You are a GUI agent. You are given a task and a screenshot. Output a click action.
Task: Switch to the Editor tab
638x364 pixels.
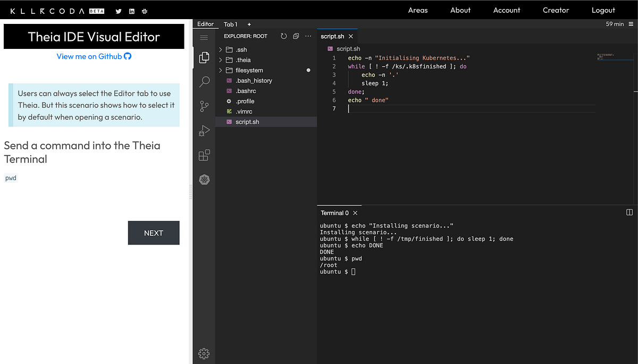click(x=206, y=24)
